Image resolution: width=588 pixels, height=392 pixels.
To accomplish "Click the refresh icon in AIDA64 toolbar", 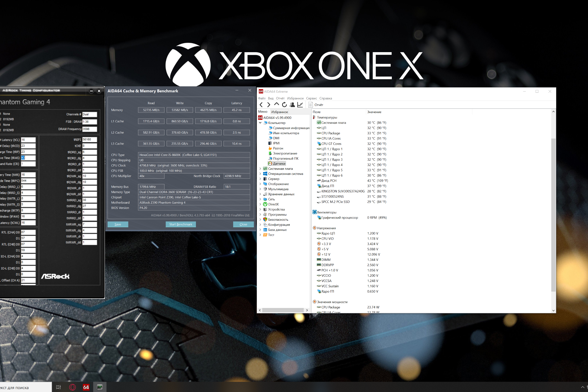I will coord(284,105).
